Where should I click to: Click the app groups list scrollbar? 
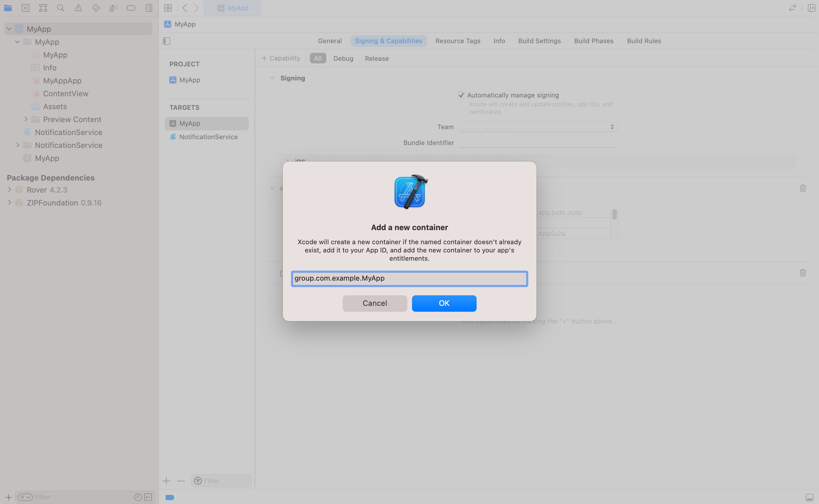click(614, 214)
